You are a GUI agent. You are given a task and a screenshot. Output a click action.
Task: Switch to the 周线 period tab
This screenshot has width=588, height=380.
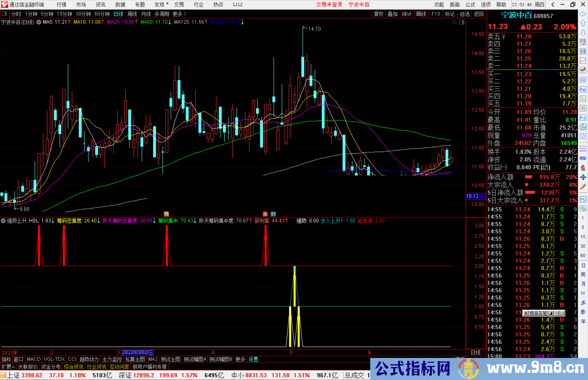(132, 14)
